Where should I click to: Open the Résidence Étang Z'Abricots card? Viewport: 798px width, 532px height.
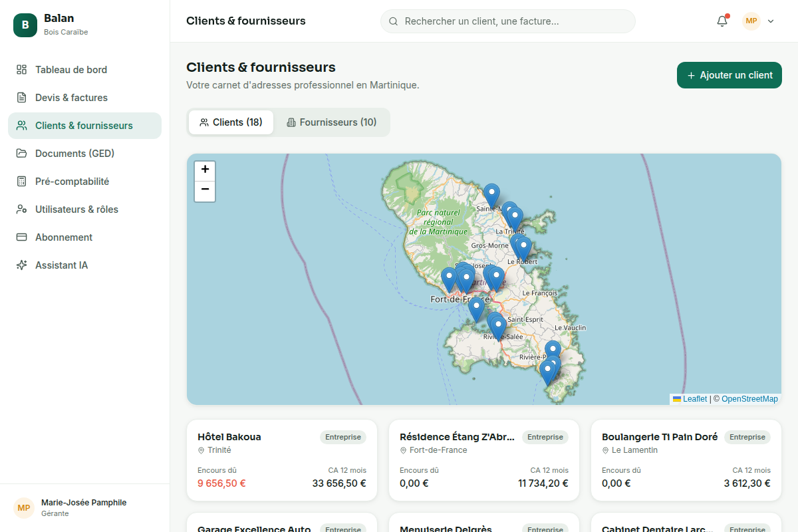(x=484, y=460)
